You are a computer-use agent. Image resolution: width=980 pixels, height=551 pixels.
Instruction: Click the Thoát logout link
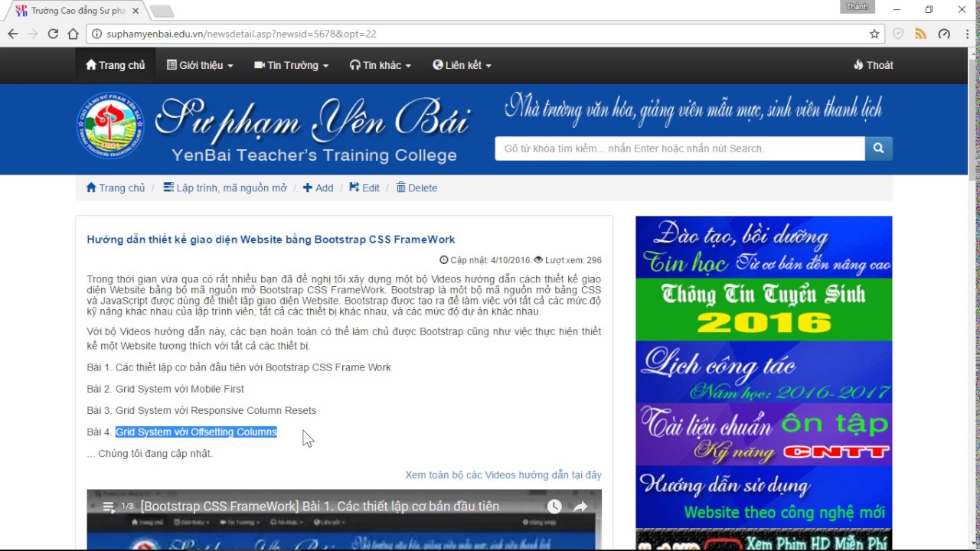tap(873, 65)
